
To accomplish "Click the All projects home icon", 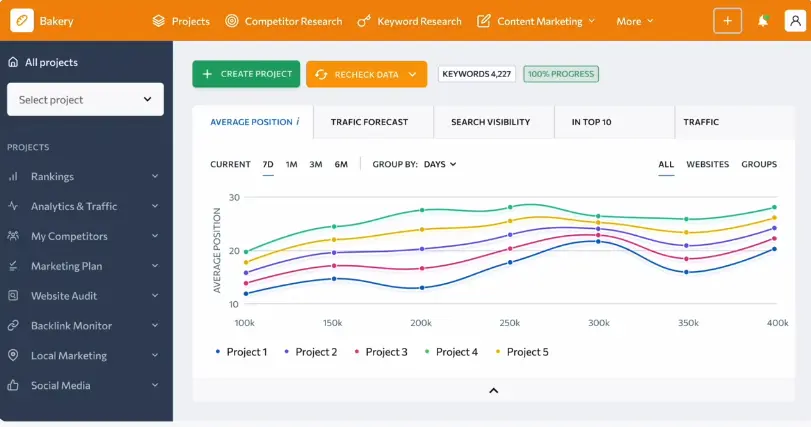I will (13, 62).
